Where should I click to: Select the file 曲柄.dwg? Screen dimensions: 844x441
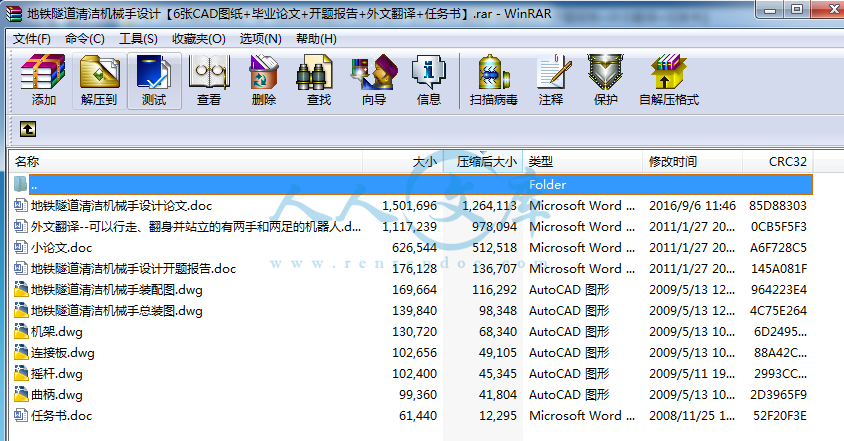pos(57,394)
